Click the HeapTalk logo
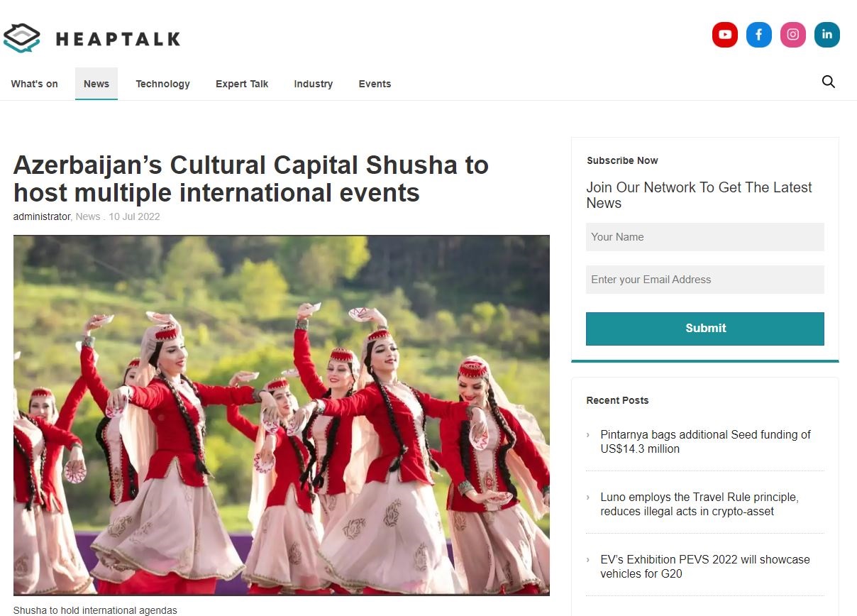857x616 pixels. pyautogui.click(x=92, y=38)
